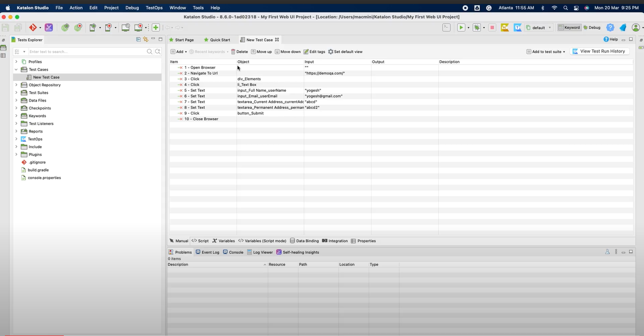The height and width of the screenshot is (336, 644).
Task: Collapse the Test Cases folder
Action: click(x=16, y=70)
